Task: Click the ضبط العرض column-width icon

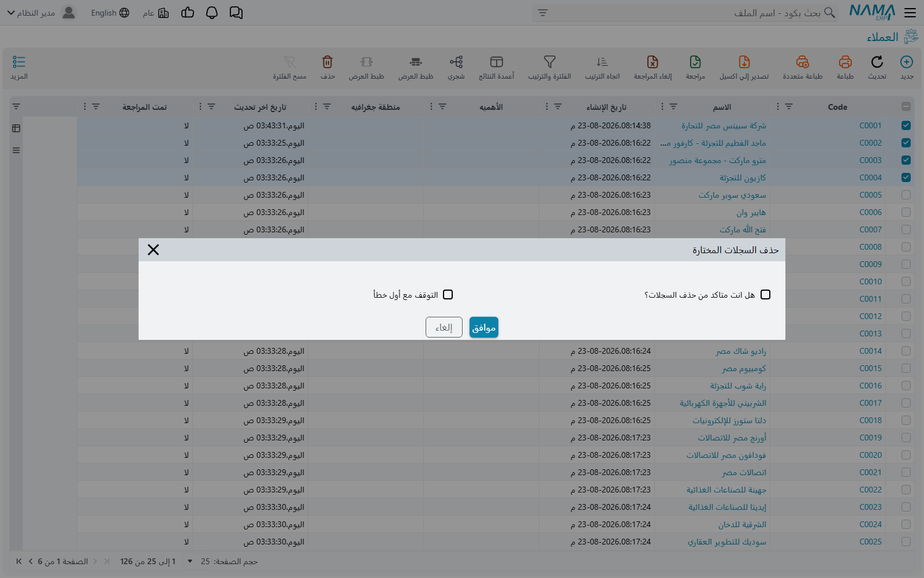Action: click(367, 62)
